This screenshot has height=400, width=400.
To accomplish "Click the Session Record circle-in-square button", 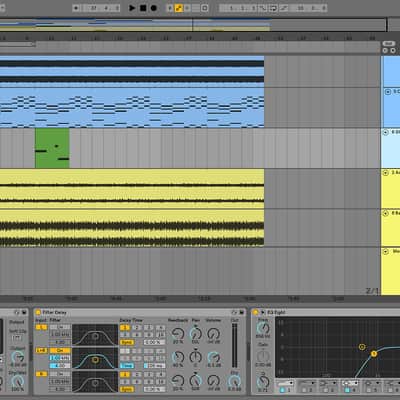I will pos(205,8).
